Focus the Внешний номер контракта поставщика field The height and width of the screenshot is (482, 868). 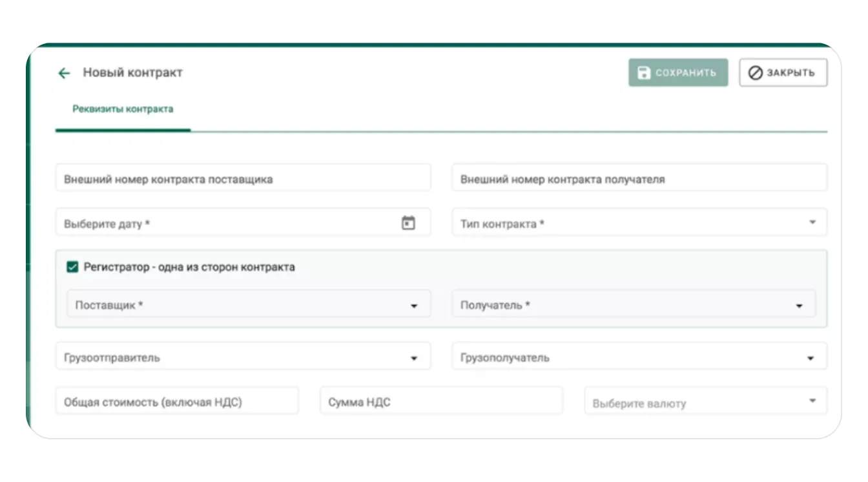242,179
